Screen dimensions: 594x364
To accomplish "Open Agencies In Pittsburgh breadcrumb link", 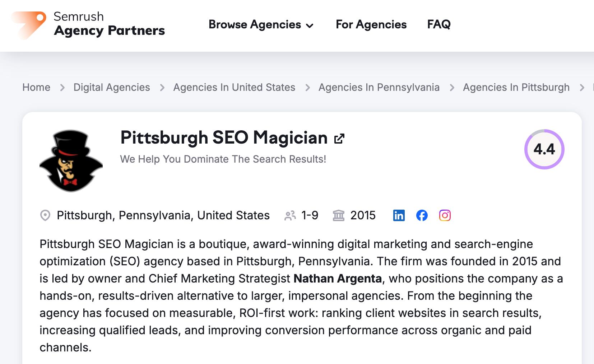I will point(516,87).
